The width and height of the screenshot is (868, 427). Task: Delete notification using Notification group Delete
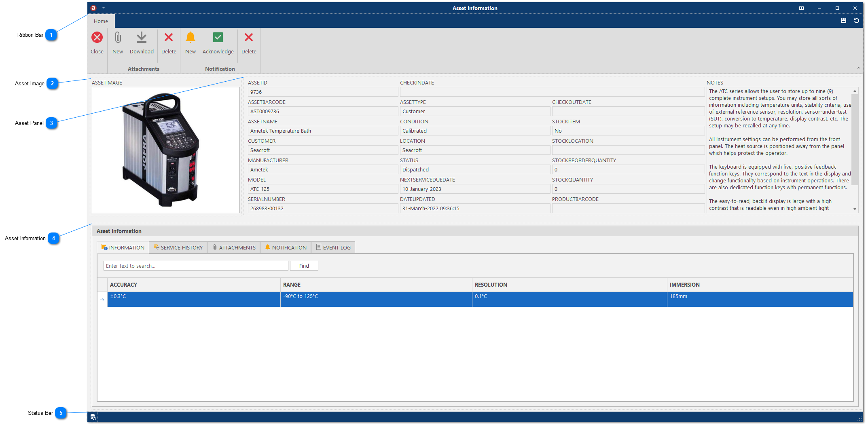(x=249, y=38)
